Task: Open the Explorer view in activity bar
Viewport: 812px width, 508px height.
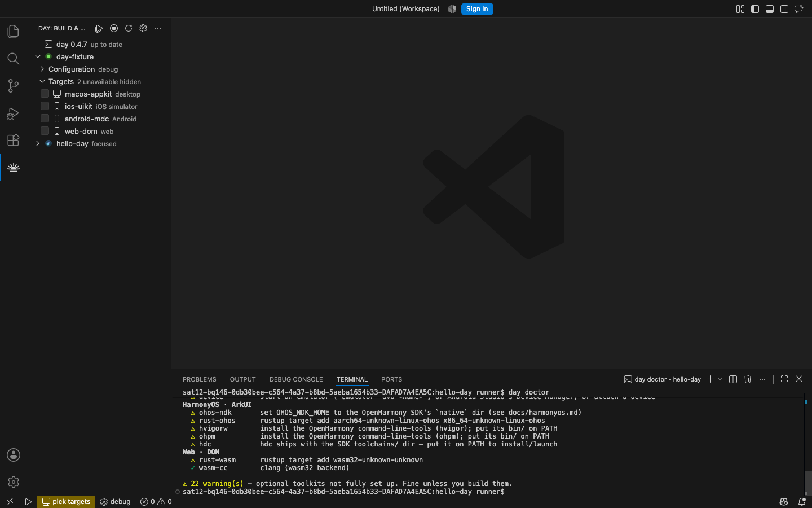Action: pyautogui.click(x=14, y=32)
